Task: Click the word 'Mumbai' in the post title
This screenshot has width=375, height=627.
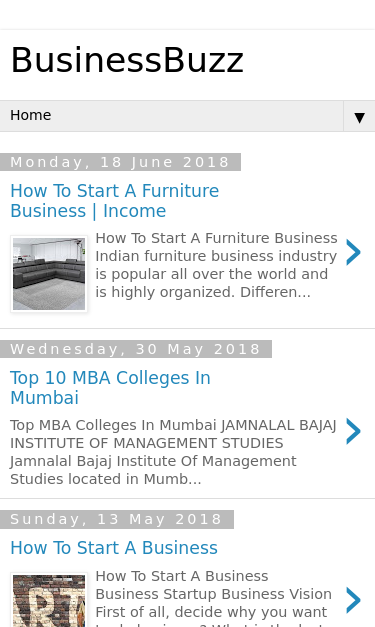Action: coord(44,398)
